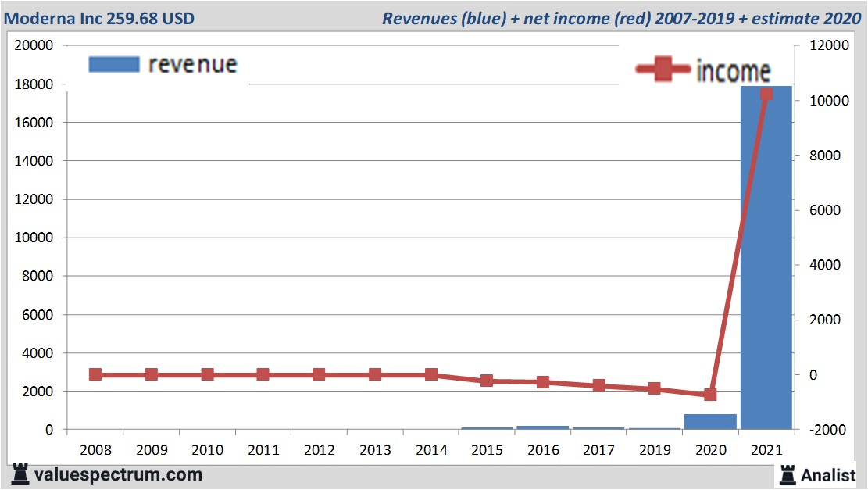Click left axis value 6000

click(x=38, y=314)
